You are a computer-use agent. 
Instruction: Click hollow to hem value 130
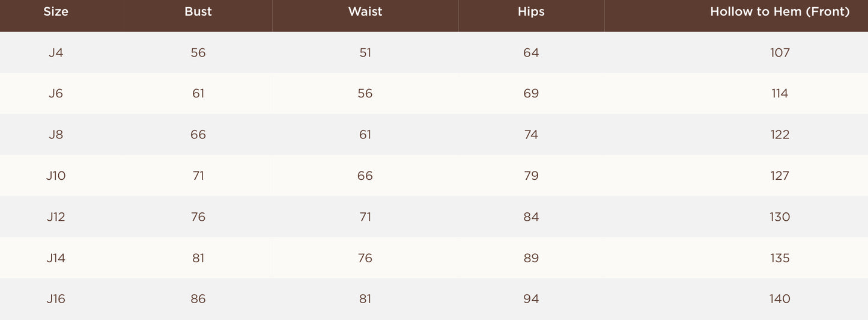780,217
